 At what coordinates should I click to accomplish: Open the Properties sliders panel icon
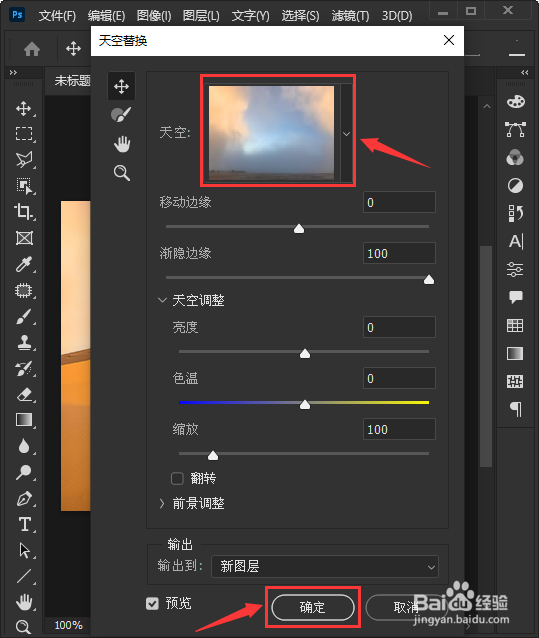(515, 269)
